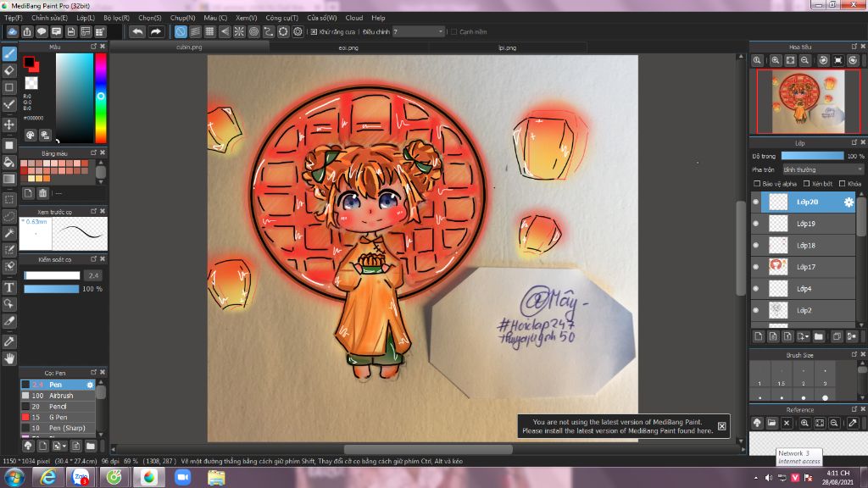Open Lớp20 layer settings gear
The image size is (868, 488).
point(849,202)
